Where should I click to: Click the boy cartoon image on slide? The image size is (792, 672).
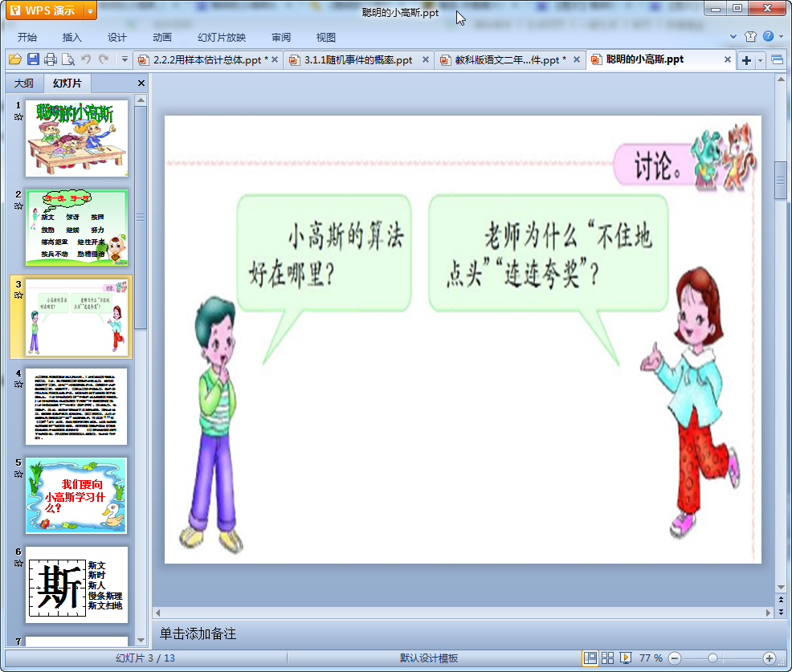click(210, 424)
